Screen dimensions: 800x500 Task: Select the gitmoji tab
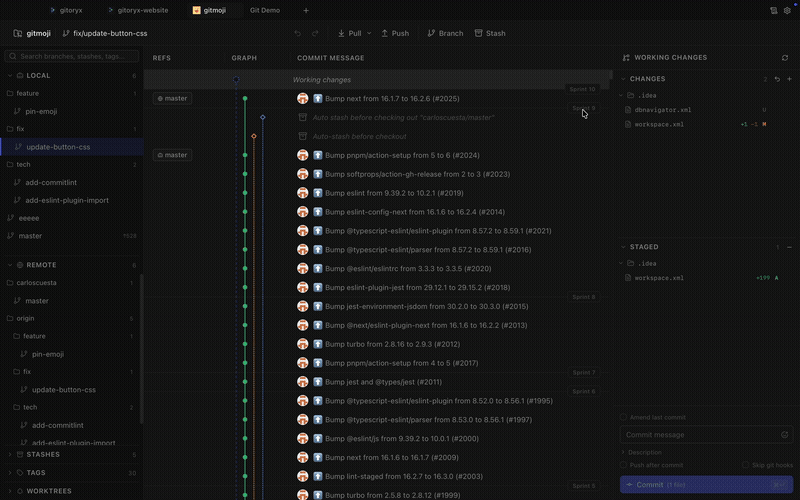pyautogui.click(x=210, y=10)
